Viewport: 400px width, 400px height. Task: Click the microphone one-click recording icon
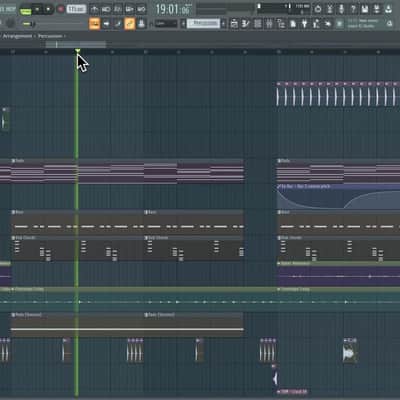(341, 9)
